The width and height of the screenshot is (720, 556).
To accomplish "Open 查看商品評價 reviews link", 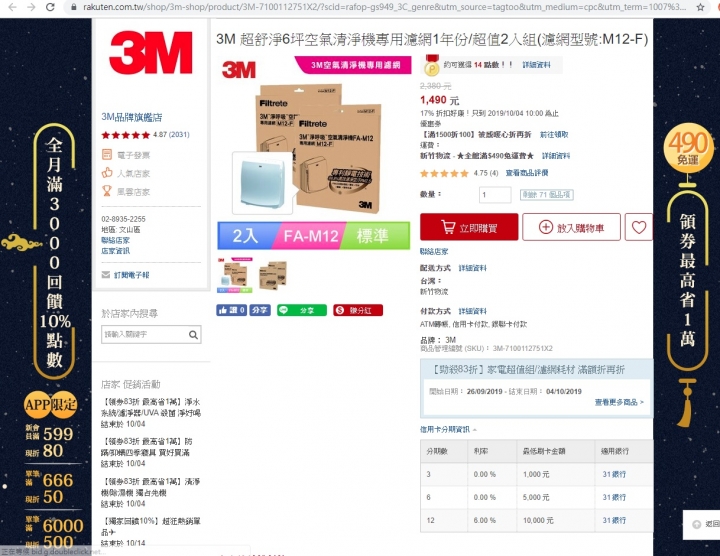I will 527,173.
